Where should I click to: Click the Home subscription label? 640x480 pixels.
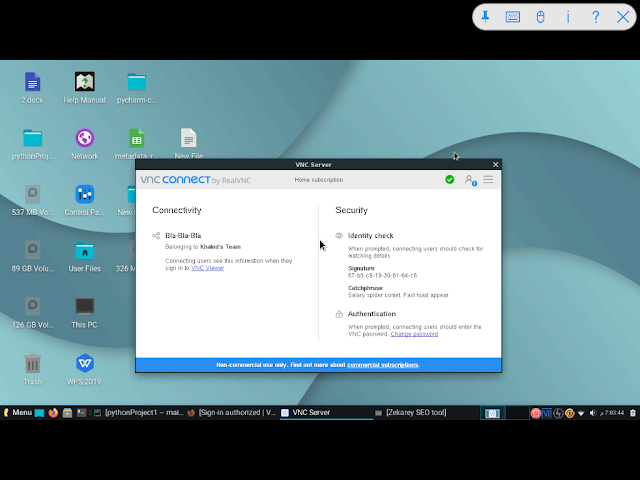319,180
